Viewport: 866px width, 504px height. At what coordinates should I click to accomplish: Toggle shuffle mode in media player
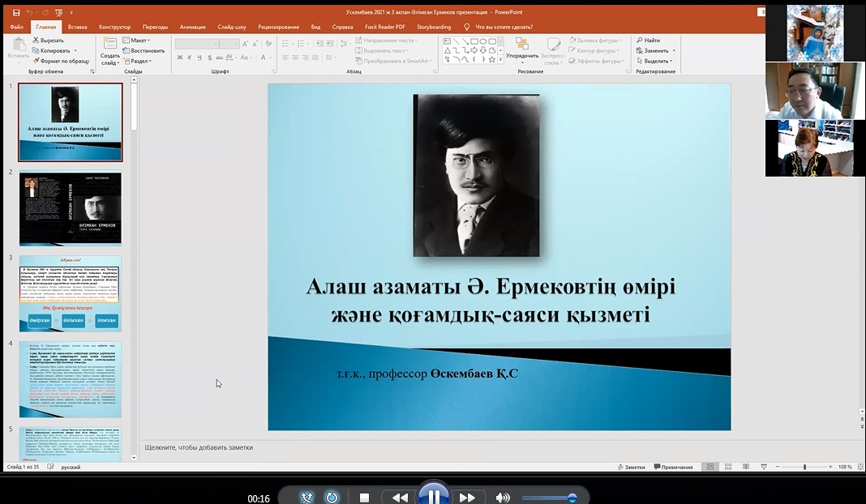pos(307,498)
